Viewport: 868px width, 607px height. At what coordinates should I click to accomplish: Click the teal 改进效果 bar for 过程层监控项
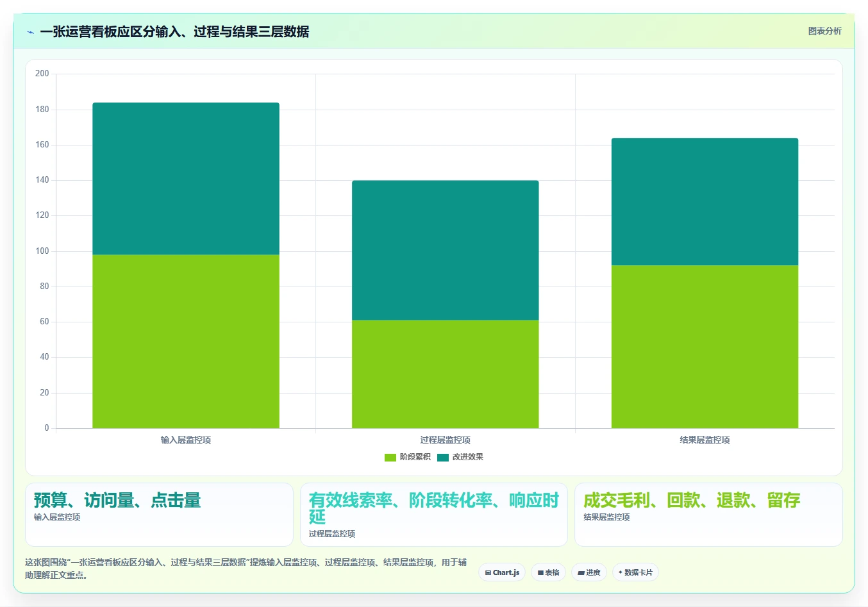click(446, 251)
